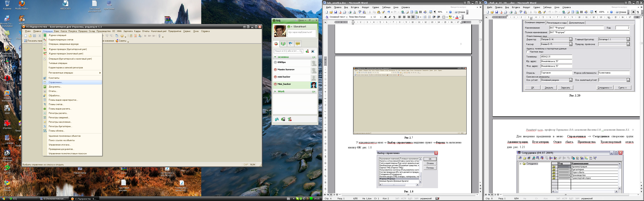Click ICQ add contact icon
The image size is (644, 201).
[307, 51]
